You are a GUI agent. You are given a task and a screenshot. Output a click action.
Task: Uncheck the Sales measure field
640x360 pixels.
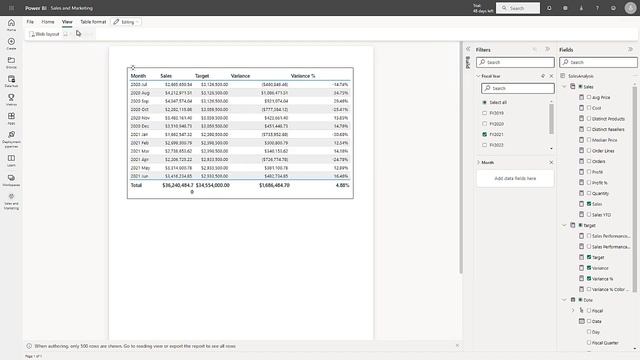tap(589, 204)
